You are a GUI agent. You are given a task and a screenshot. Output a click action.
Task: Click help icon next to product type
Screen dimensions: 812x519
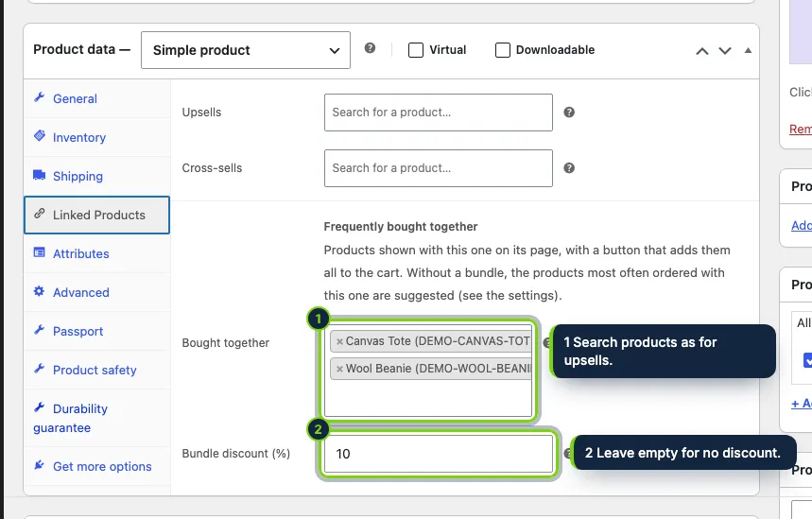click(370, 48)
